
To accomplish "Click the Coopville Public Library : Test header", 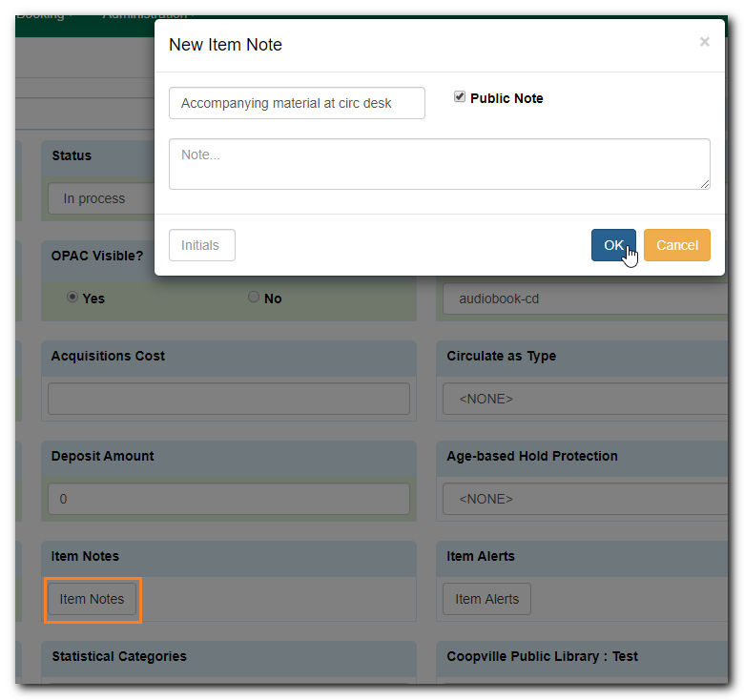I will [x=543, y=656].
